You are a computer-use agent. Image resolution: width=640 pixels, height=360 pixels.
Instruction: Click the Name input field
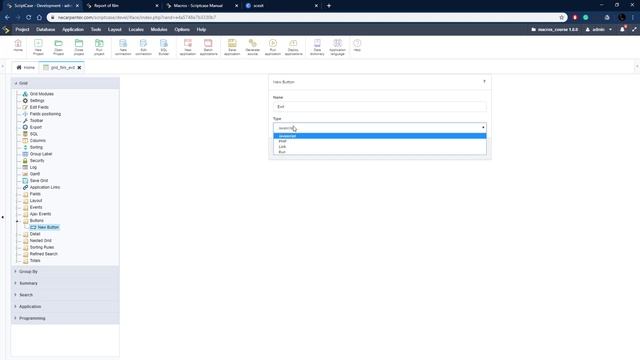[380, 107]
